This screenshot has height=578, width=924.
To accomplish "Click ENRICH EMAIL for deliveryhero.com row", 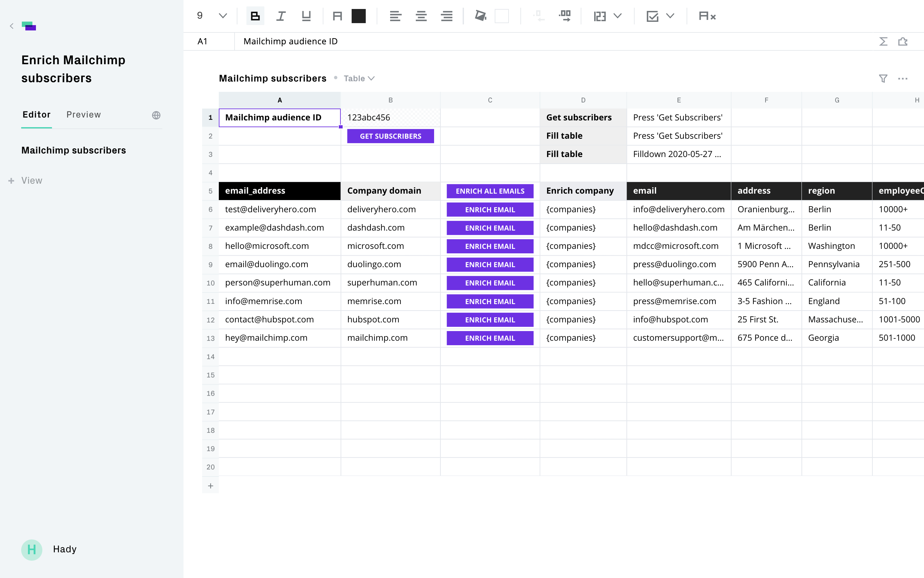I will point(490,209).
